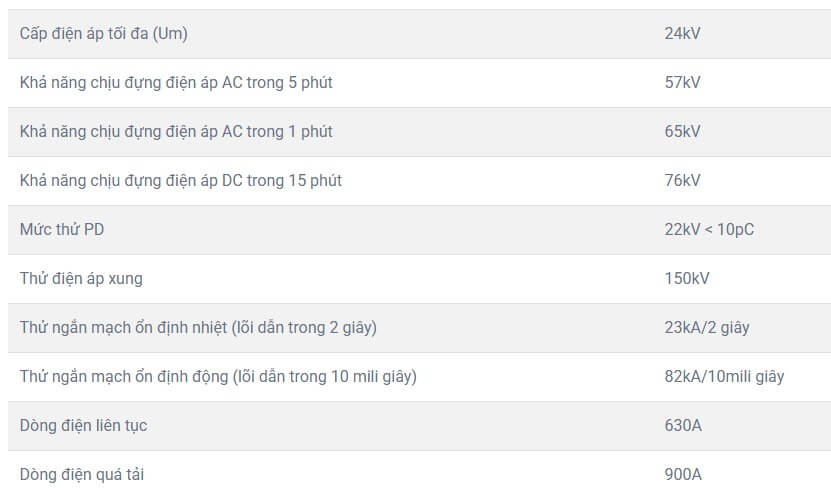The width and height of the screenshot is (831, 489).
Task: Click the AC "trong 1 phút" row label
Action: coord(176,131)
